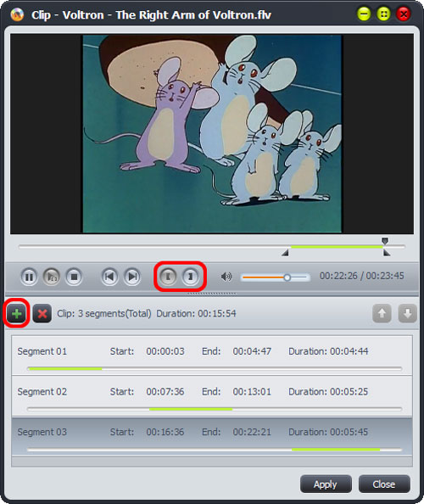Select Segment 02 row
The height and width of the screenshot is (504, 424).
tap(212, 396)
